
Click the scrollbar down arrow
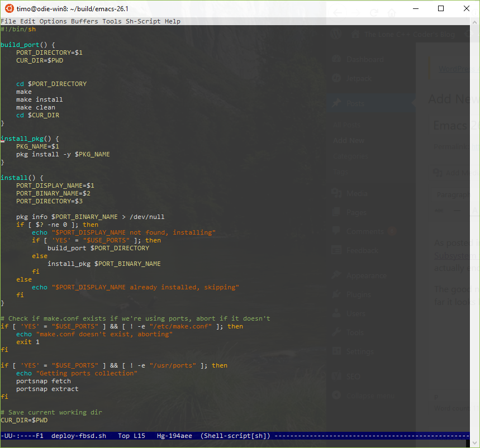tap(474, 442)
